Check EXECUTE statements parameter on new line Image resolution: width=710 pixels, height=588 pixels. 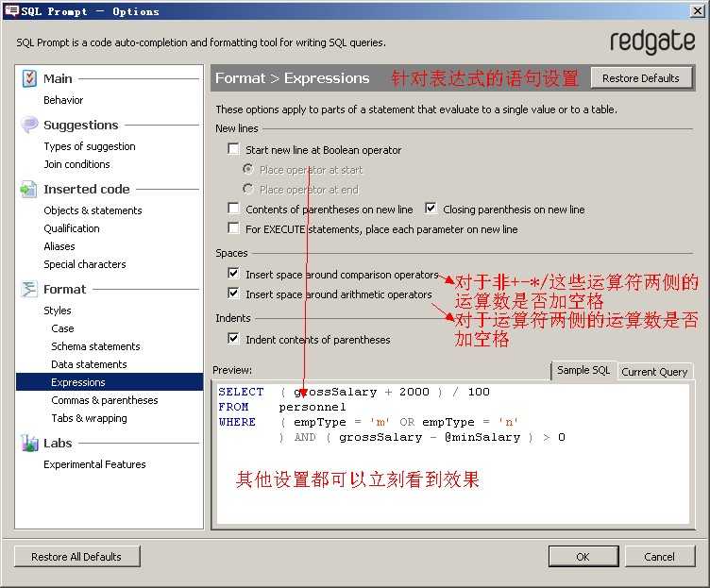pos(233,228)
